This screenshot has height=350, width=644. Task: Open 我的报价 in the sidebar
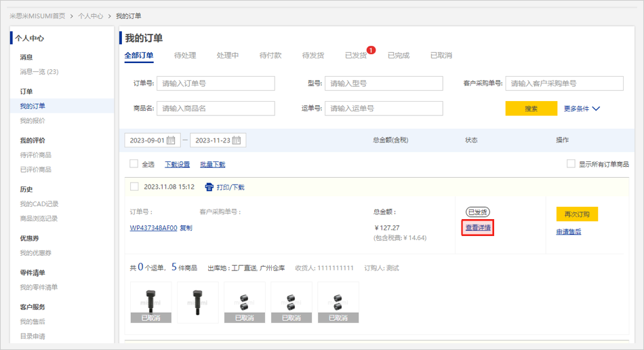[33, 121]
